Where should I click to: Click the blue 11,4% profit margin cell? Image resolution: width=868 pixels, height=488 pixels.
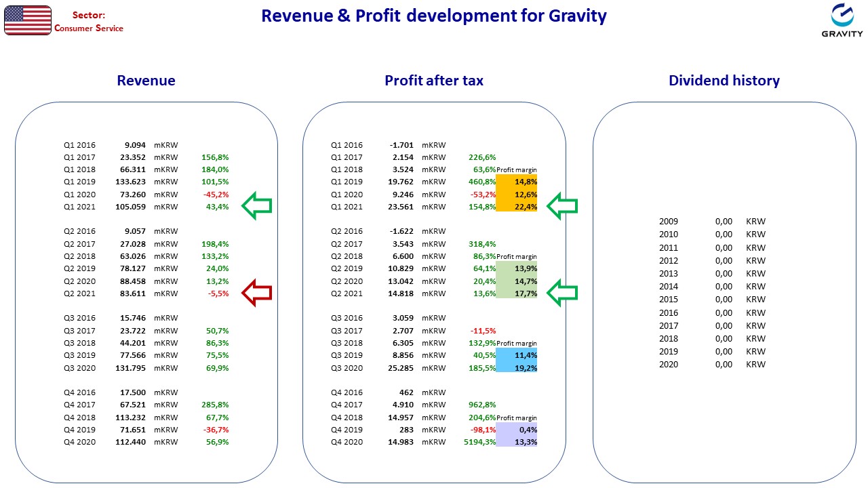[517, 355]
